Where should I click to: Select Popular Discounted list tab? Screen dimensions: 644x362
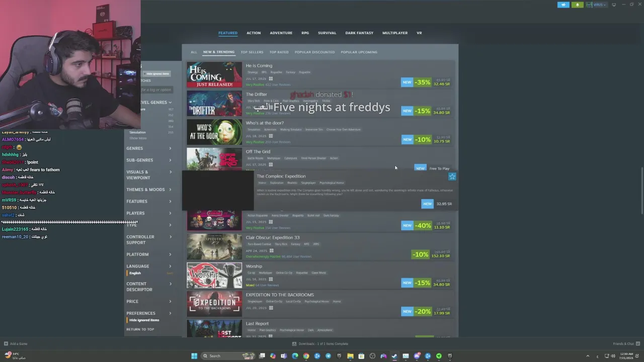[x=314, y=52]
